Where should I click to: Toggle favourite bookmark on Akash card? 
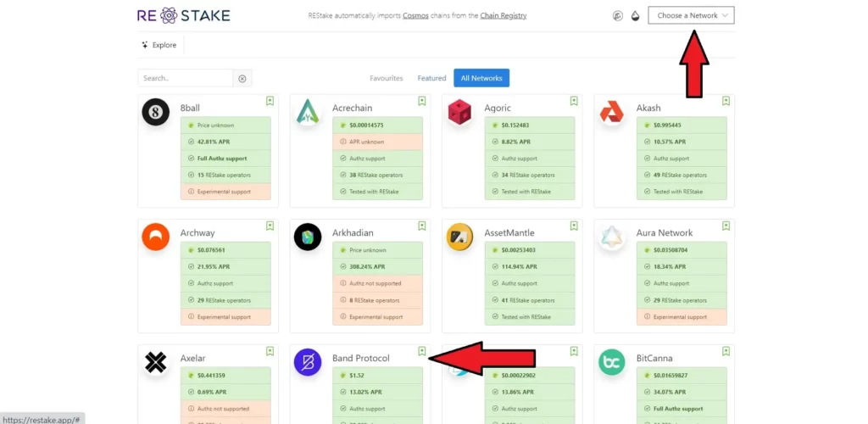pos(726,101)
